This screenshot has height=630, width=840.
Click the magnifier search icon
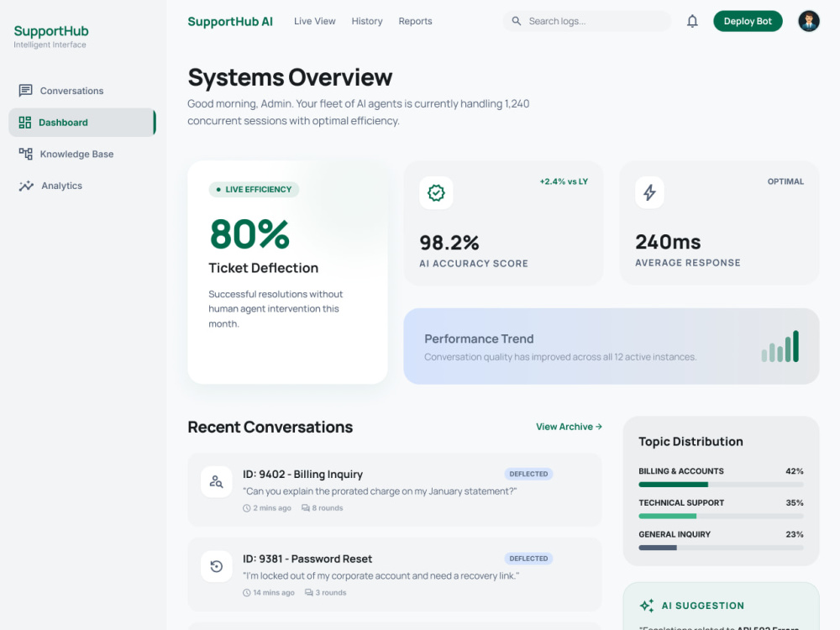click(517, 22)
